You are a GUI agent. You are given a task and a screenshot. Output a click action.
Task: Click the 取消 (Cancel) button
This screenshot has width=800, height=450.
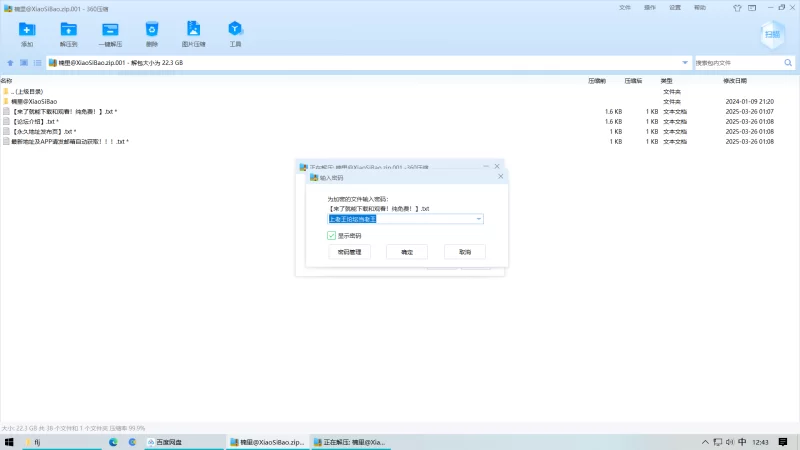click(465, 252)
